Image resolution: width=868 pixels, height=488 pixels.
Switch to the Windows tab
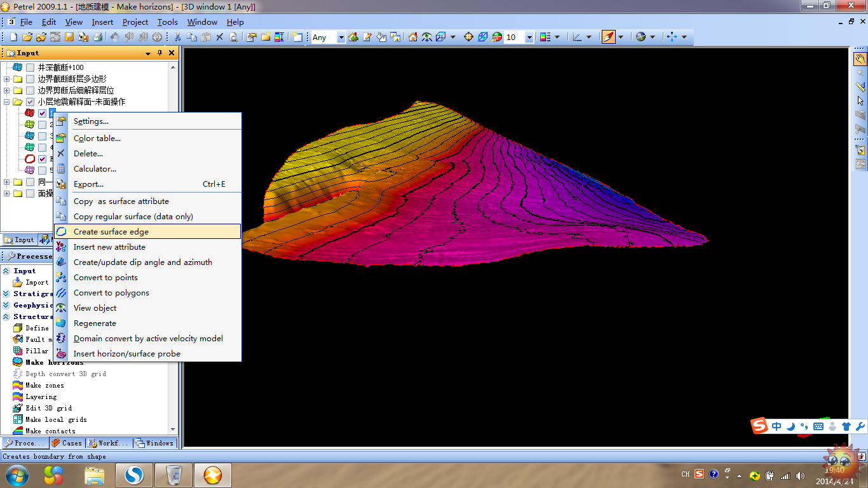[x=154, y=443]
